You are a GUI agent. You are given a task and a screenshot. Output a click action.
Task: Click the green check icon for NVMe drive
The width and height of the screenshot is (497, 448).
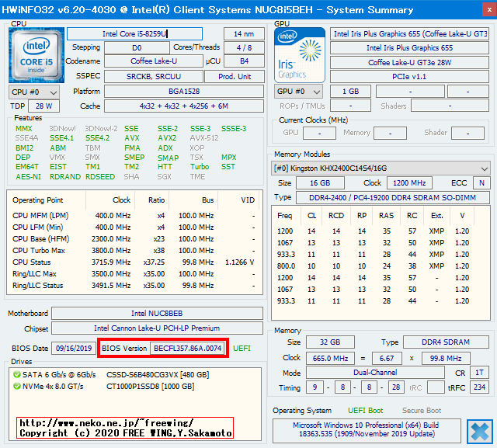(18, 386)
